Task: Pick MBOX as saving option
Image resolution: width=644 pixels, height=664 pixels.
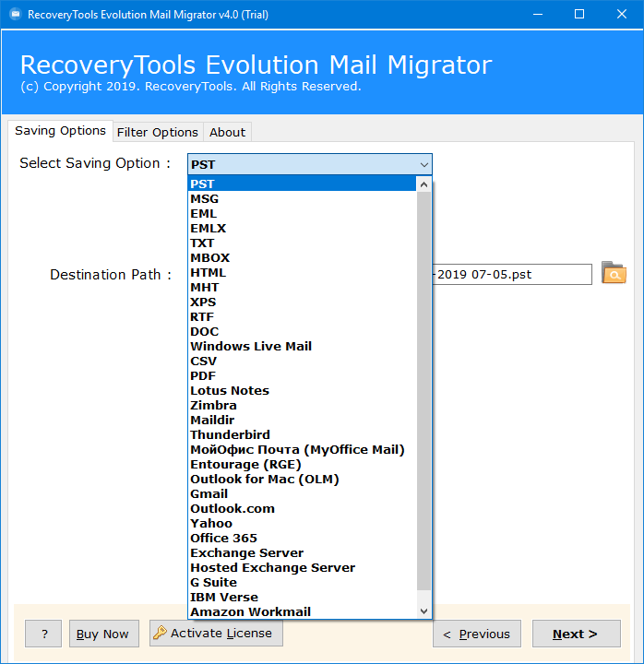Action: (302, 258)
